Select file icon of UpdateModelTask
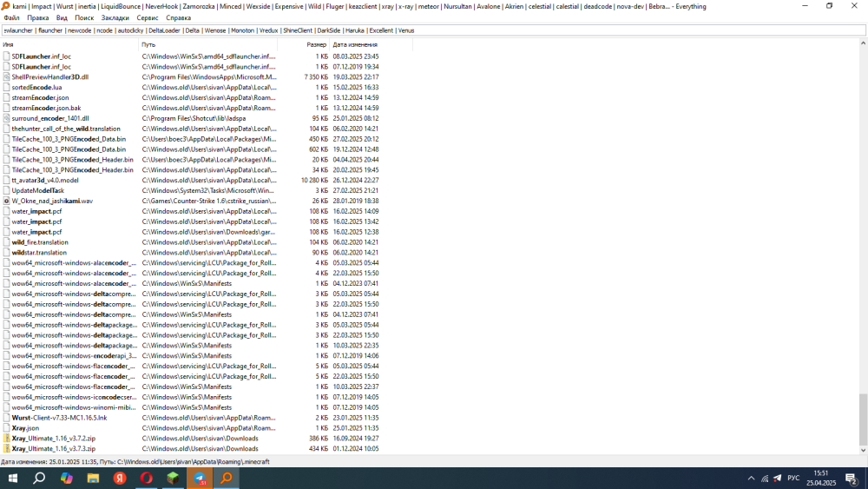 point(7,190)
